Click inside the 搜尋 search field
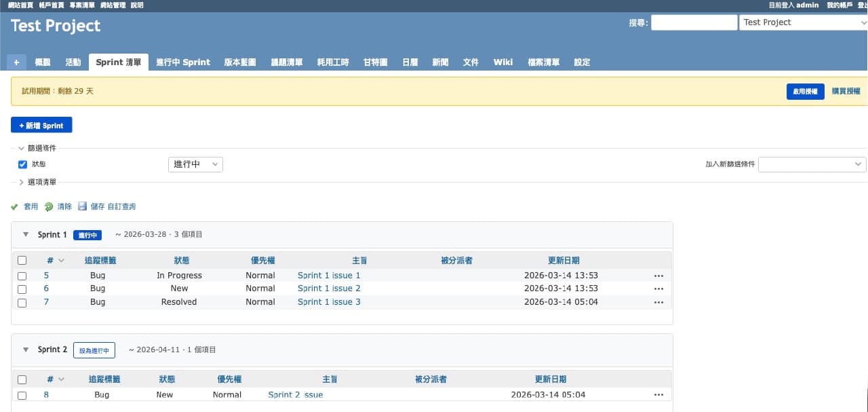Screen dimensions: 868x412 tap(694, 22)
